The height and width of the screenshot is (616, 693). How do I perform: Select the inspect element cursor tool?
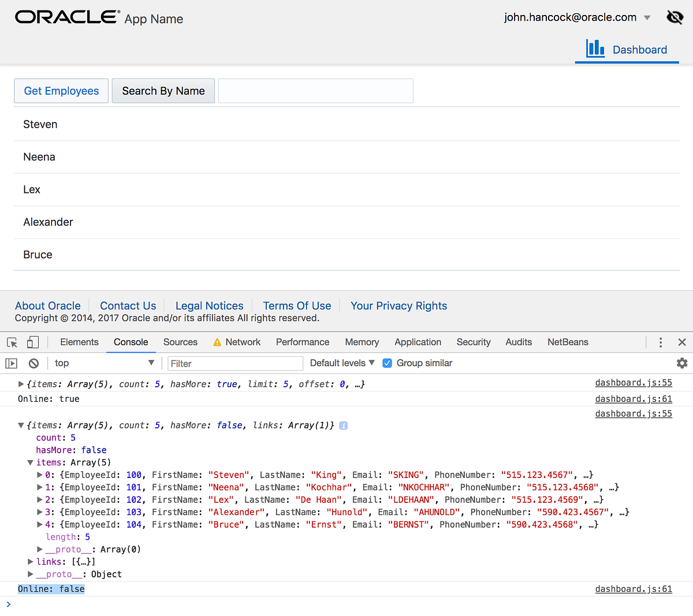[11, 342]
